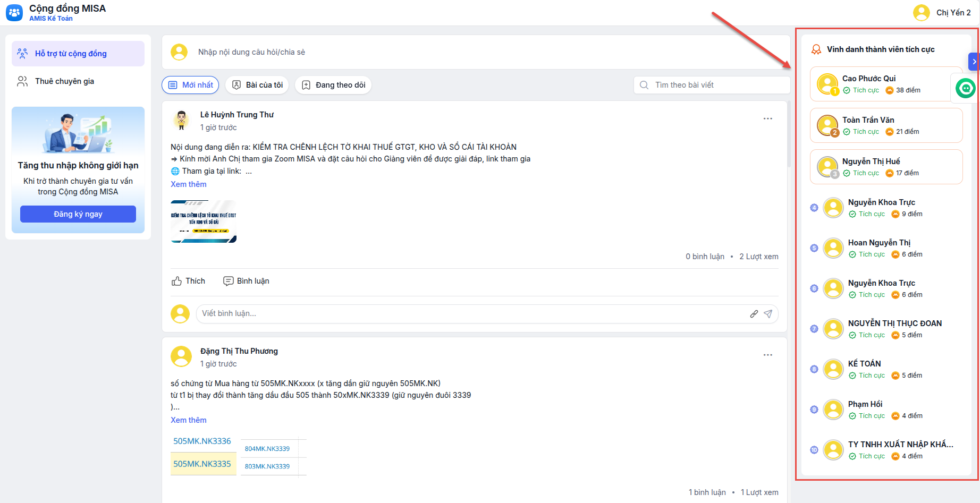Image resolution: width=980 pixels, height=503 pixels.
Task: Open Thuê chuyên gia in sidebar
Action: click(x=64, y=81)
